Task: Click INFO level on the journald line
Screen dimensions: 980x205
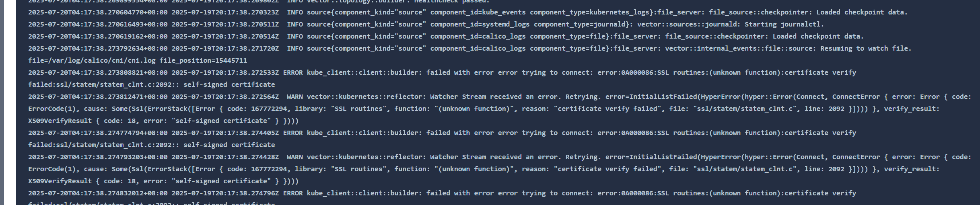Action: [295, 25]
